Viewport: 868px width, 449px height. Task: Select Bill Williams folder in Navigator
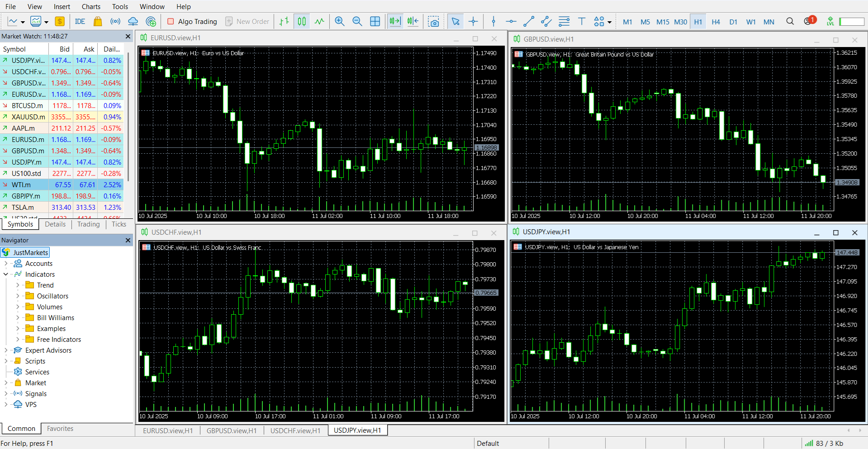(56, 318)
